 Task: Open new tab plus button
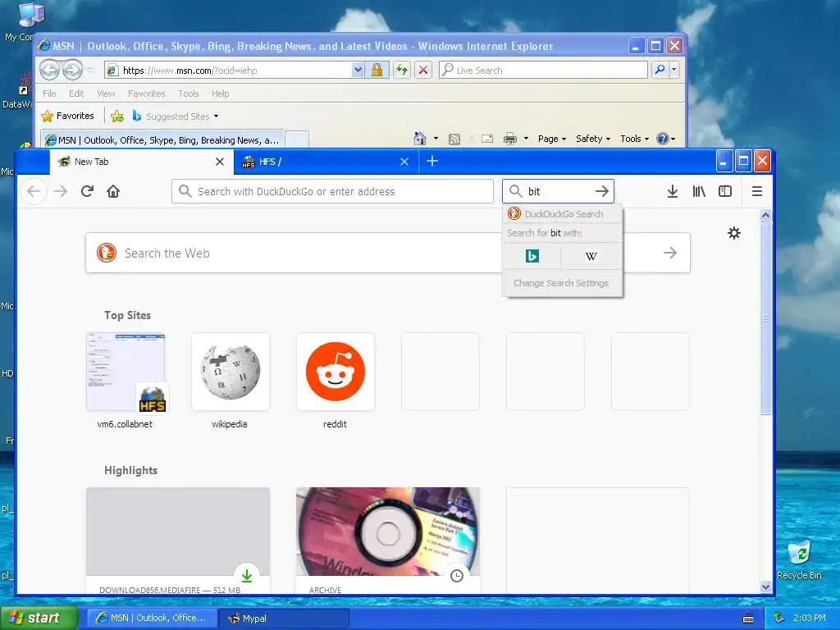432,161
